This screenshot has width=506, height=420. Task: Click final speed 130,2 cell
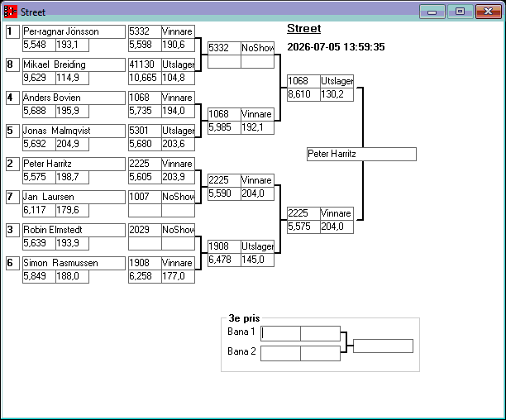(337, 94)
